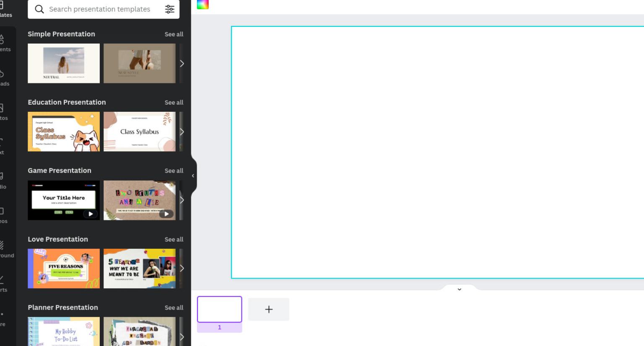644x346 pixels.
Task: See all Simple Presentation templates
Action: 174,34
